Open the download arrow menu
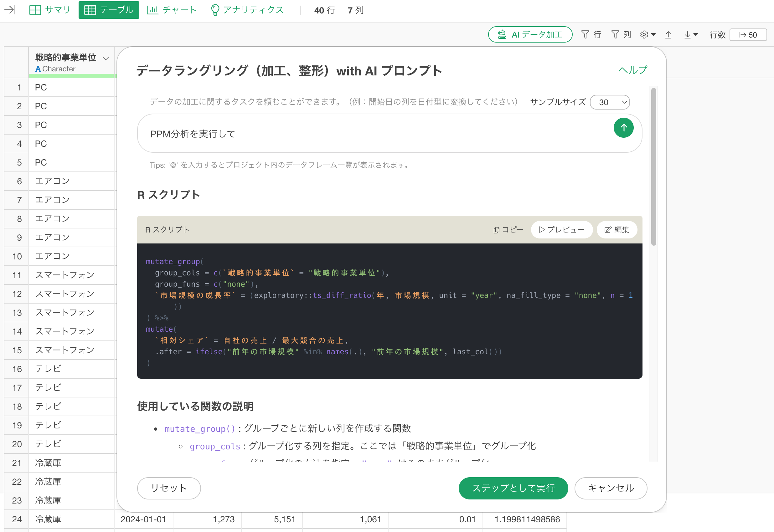Screen dimensions: 774x532 (691, 35)
